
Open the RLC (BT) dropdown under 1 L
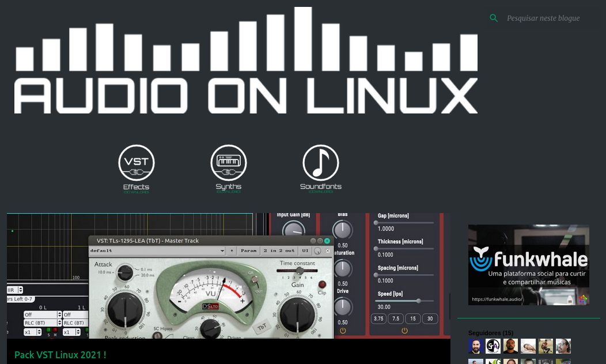tap(75, 323)
